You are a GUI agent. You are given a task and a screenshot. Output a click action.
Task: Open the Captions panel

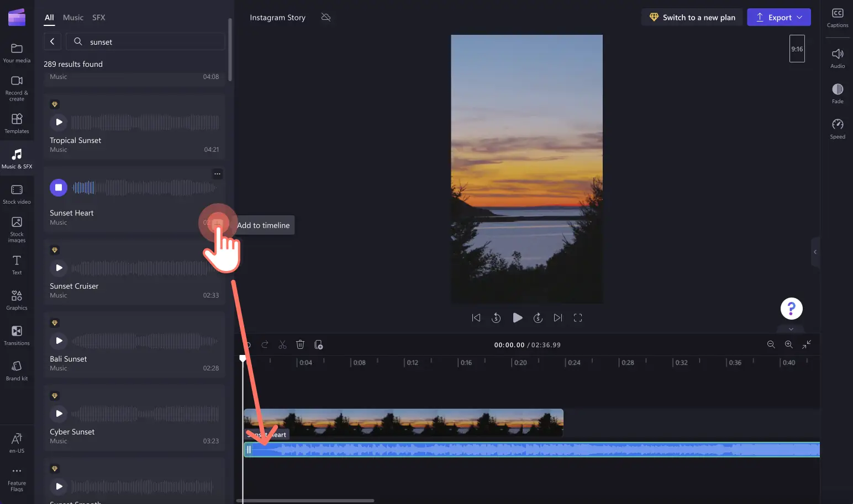click(838, 18)
